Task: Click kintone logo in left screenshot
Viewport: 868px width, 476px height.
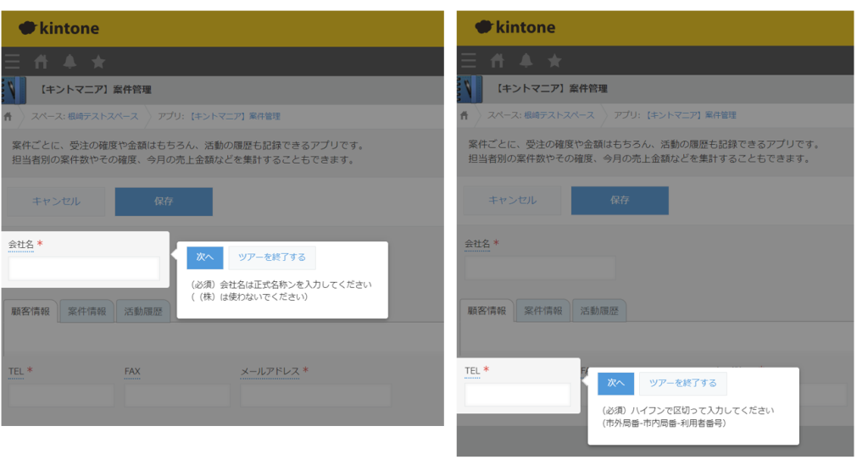Action: pos(58,28)
